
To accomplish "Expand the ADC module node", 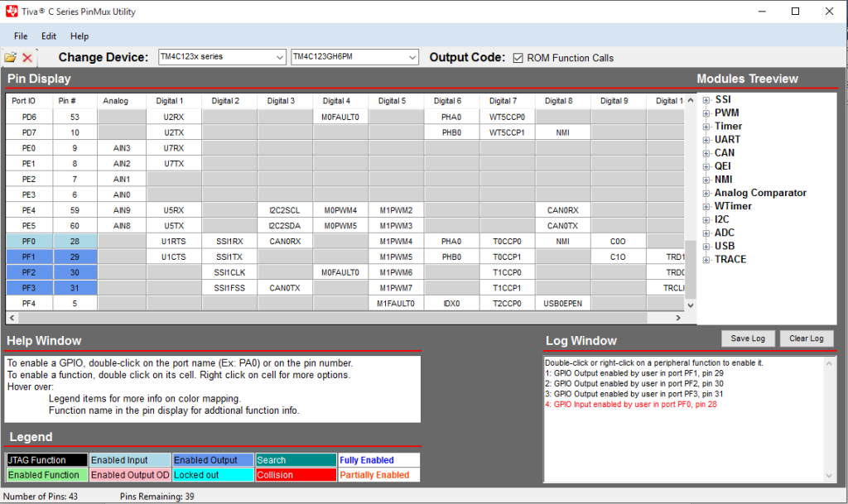I will 706,233.
